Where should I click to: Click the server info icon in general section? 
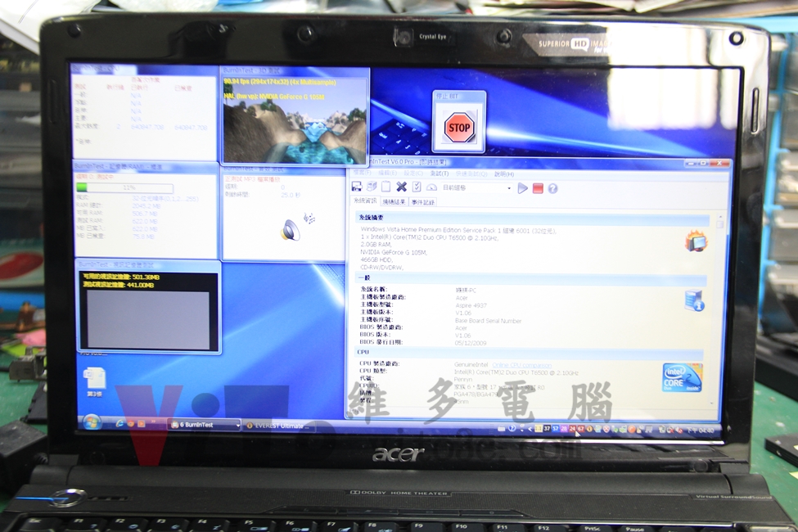tap(694, 300)
